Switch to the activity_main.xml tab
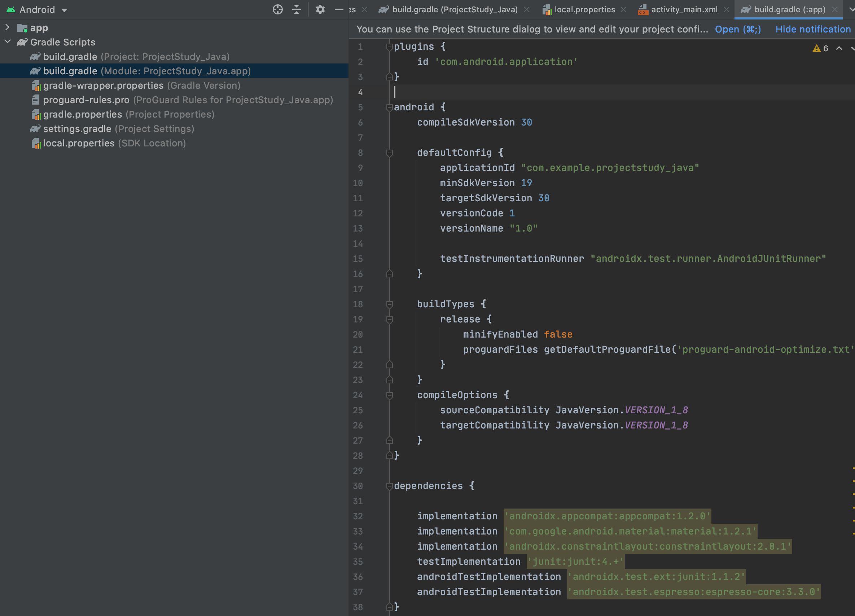855x616 pixels. (x=684, y=9)
